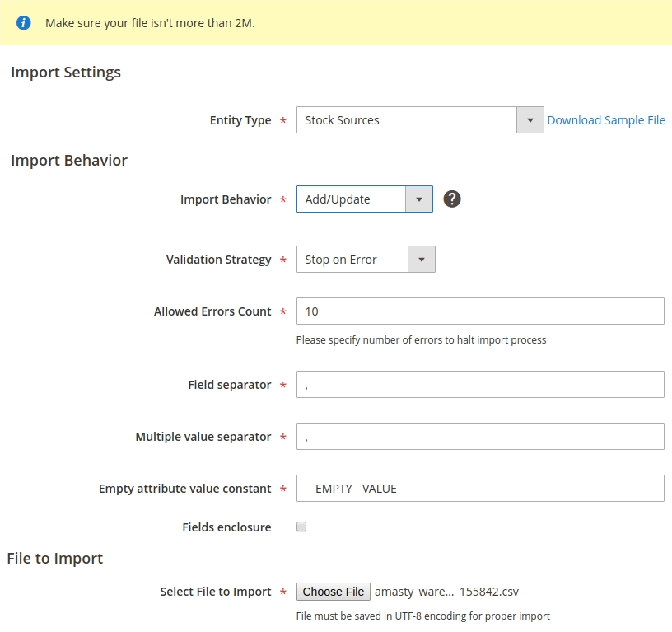Click the Fields enclosure label text

[226, 527]
